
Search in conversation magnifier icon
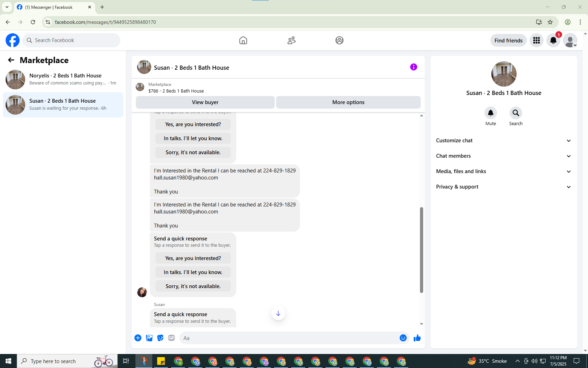pos(516,113)
